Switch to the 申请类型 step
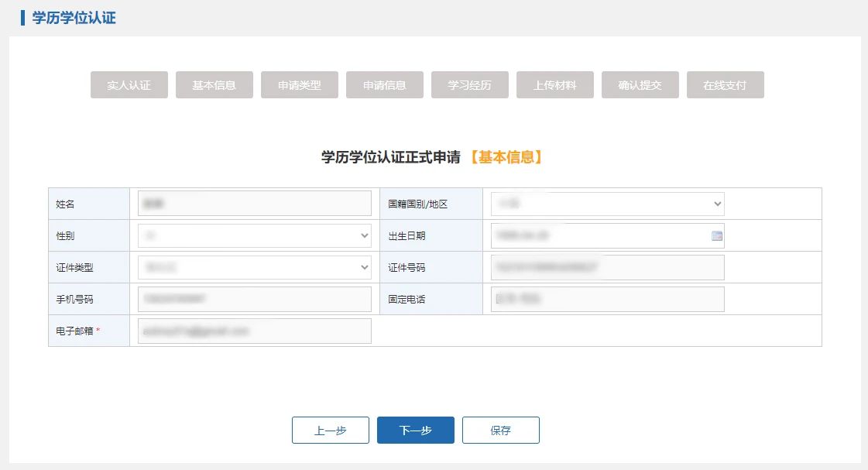This screenshot has height=470, width=868. pos(300,85)
